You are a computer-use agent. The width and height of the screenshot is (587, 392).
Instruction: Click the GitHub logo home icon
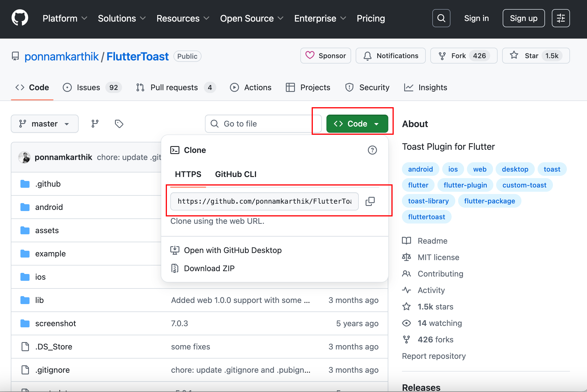point(20,18)
